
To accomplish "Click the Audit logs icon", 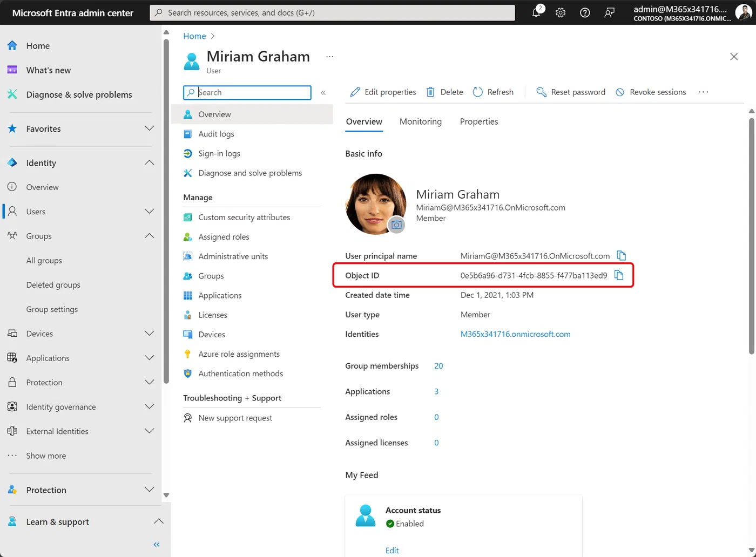I will pyautogui.click(x=187, y=134).
